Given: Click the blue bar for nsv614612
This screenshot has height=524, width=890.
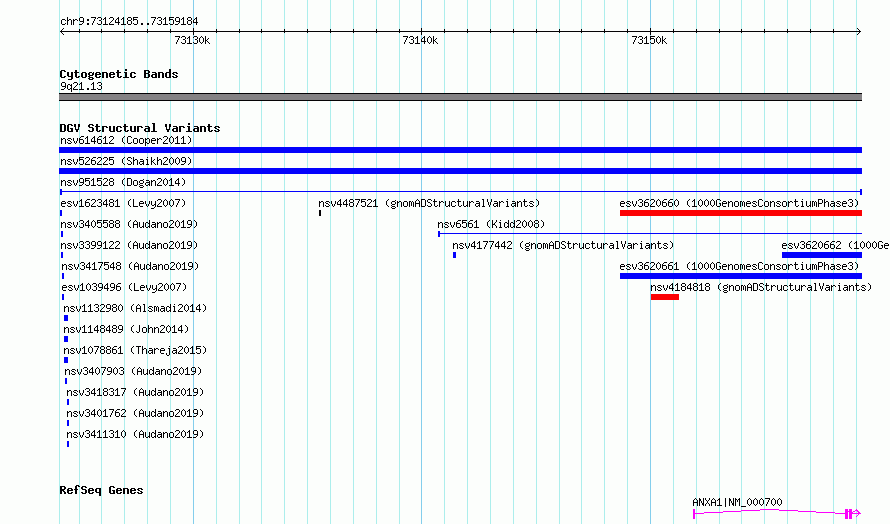Looking at the screenshot, I should 460,150.
